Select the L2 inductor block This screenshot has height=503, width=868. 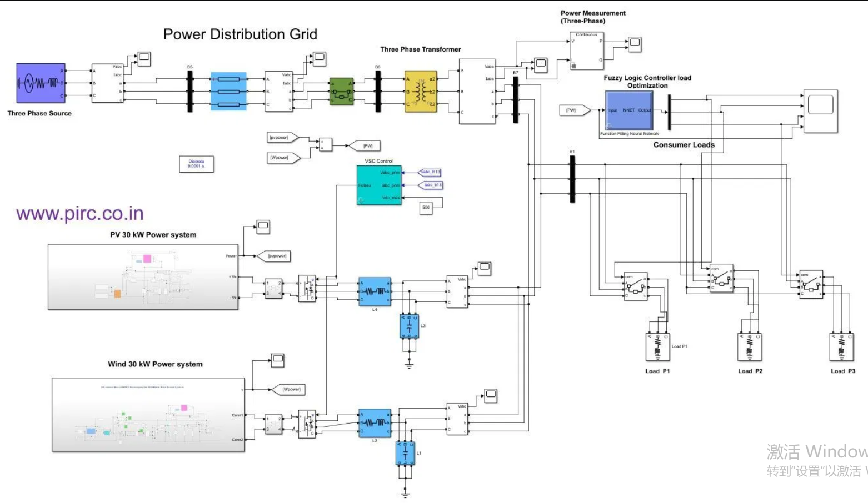coord(375,424)
